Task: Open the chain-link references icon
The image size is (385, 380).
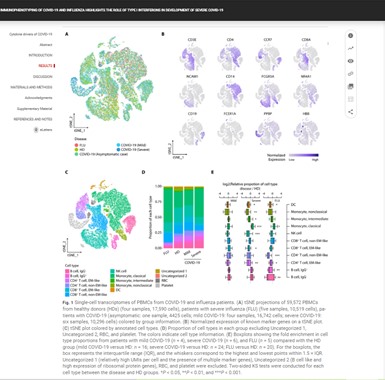Action: tap(350, 74)
